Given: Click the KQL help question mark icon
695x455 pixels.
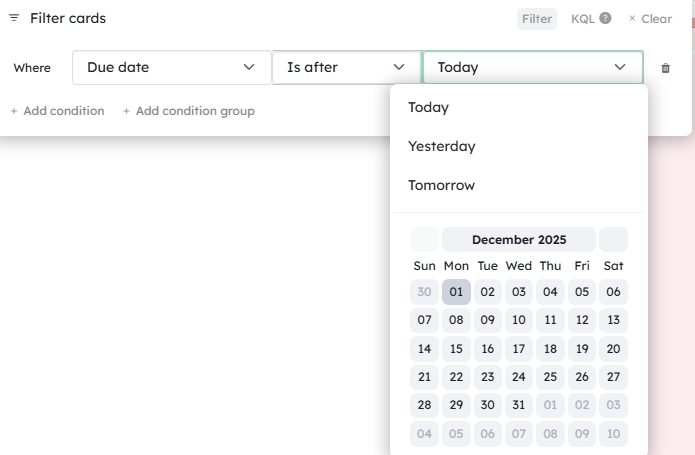Looking at the screenshot, I should coord(605,18).
